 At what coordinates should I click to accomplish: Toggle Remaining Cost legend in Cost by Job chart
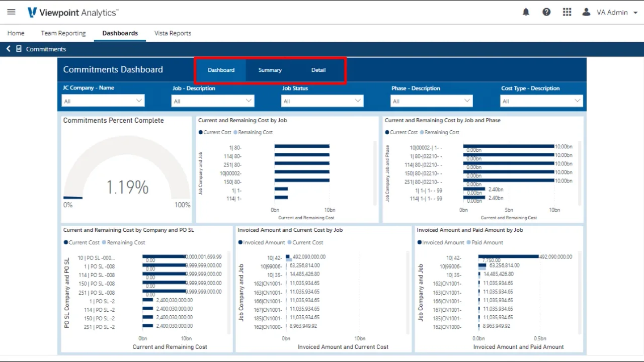253,132
